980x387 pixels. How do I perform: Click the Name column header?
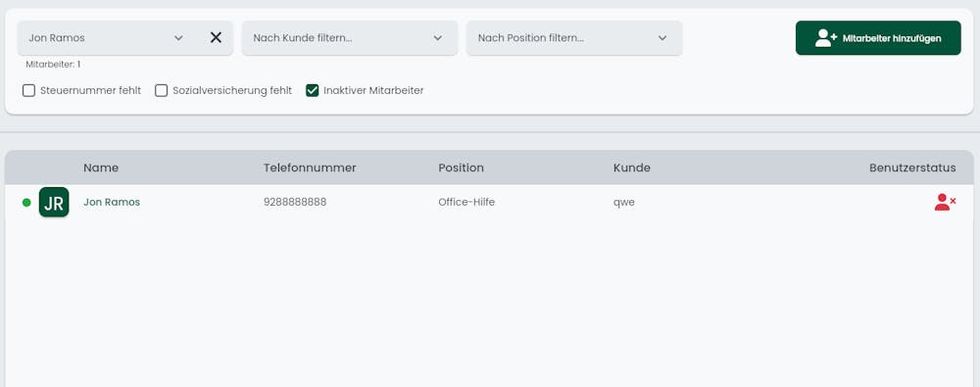click(x=101, y=168)
